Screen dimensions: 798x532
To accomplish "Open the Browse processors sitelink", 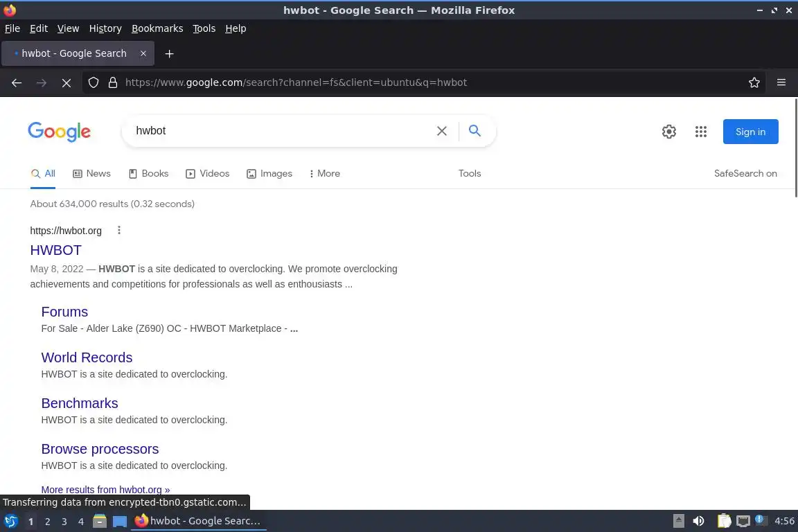I will point(100,450).
